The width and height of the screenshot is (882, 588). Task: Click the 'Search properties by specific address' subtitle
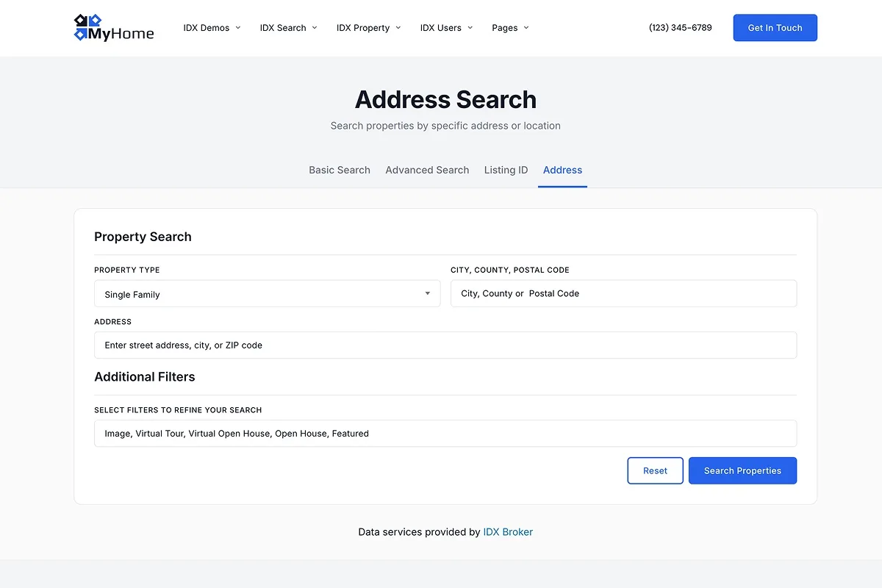coord(445,126)
